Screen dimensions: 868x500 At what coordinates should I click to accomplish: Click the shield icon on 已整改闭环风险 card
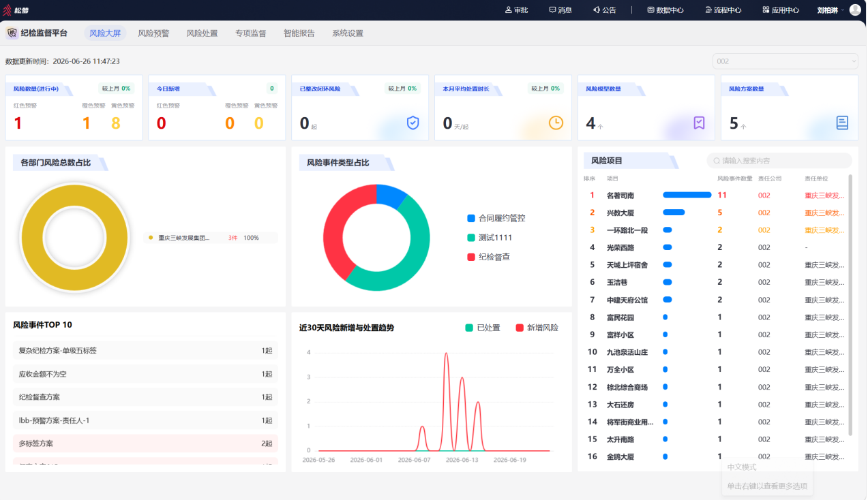click(x=413, y=123)
